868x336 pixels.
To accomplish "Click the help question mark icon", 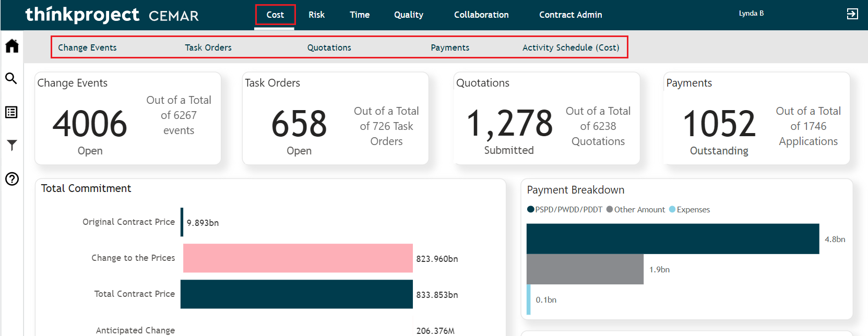I will (11, 179).
